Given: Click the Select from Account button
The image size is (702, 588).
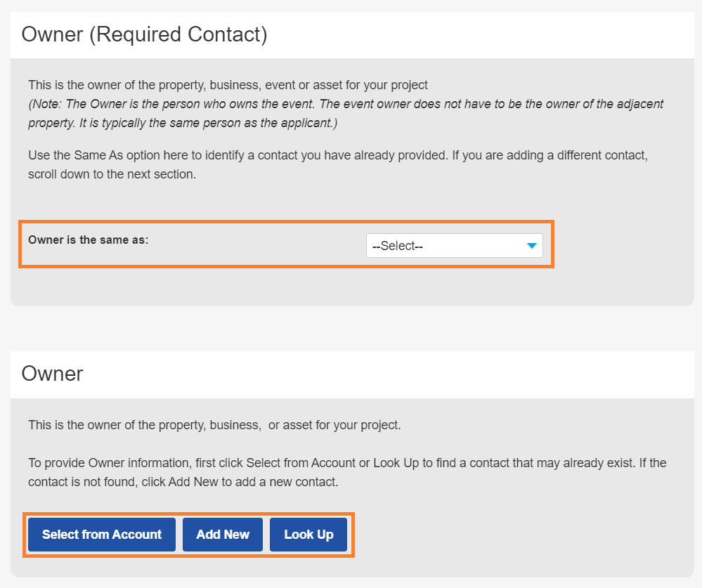Looking at the screenshot, I should coord(102,535).
